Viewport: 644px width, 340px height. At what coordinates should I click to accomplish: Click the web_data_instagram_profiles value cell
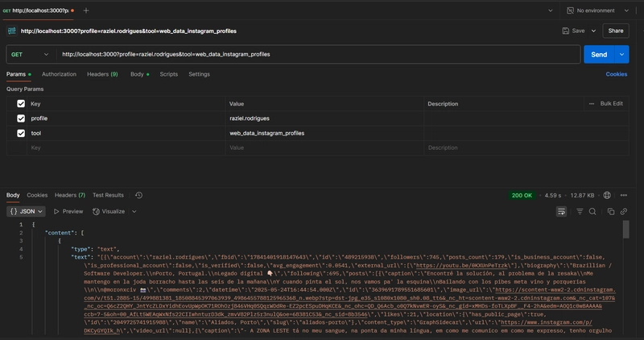tap(324, 133)
